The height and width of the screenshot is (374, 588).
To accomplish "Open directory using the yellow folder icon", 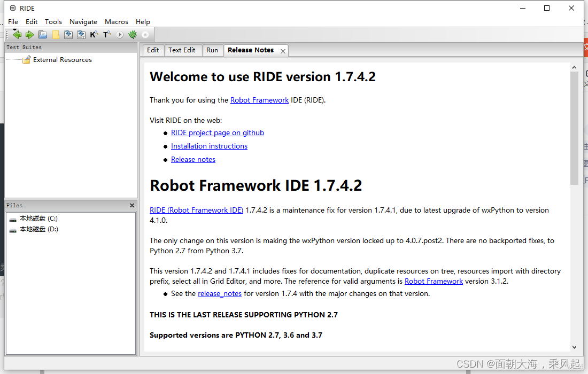I will click(x=56, y=35).
